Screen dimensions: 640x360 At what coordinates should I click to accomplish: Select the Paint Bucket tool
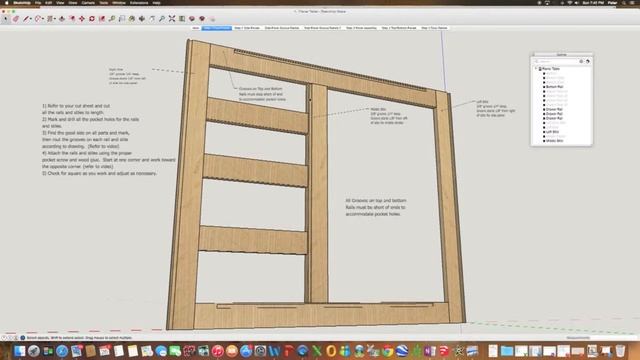(132, 19)
